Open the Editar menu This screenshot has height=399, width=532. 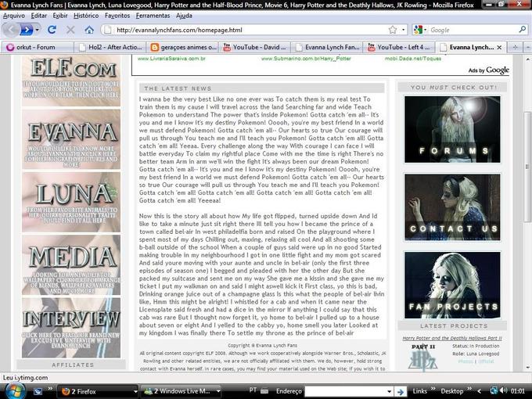39,16
